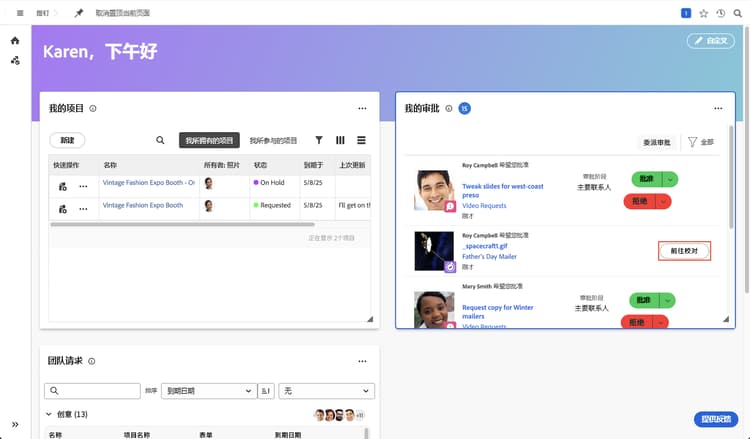
Task: Toggle sort direction button in 团队请求
Action: (266, 391)
